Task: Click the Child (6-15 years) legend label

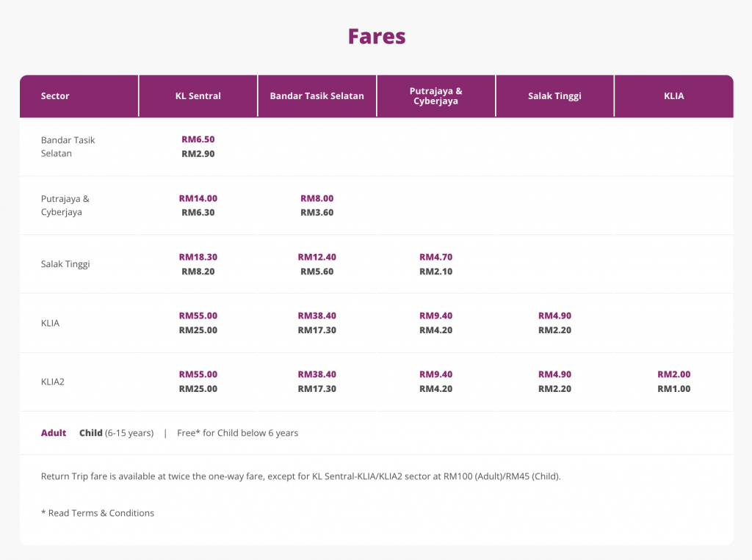Action: click(x=116, y=433)
